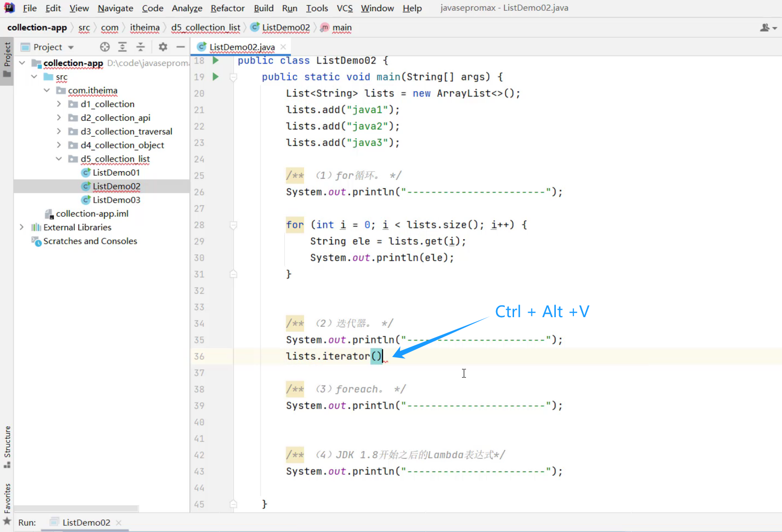This screenshot has height=532, width=782.
Task: Select collection-app.iml file
Action: click(92, 213)
